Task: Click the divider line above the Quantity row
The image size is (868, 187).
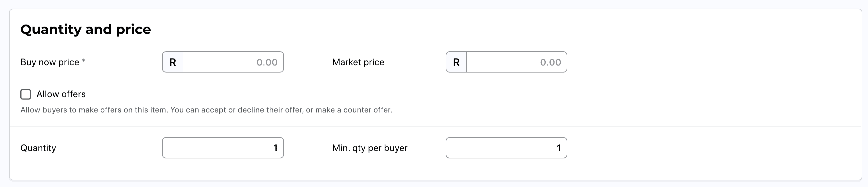Action: (435, 126)
